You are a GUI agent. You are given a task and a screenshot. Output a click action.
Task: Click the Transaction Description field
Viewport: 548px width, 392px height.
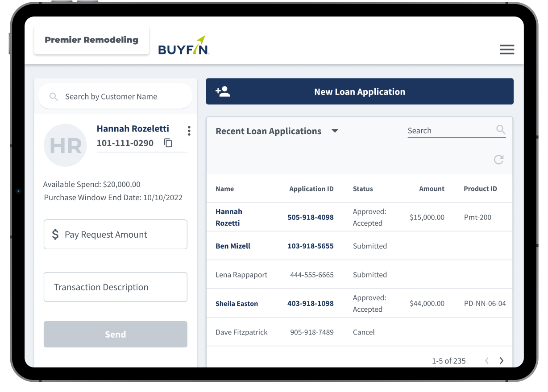pyautogui.click(x=115, y=287)
